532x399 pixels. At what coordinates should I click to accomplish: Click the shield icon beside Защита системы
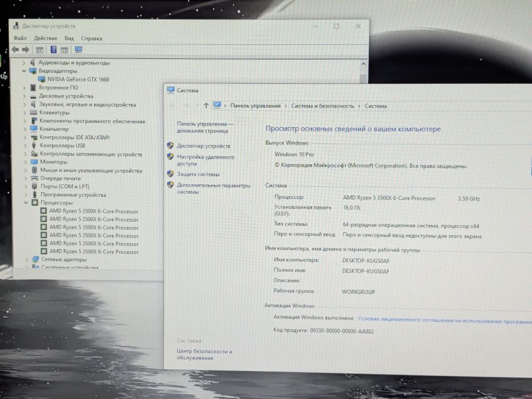point(170,174)
